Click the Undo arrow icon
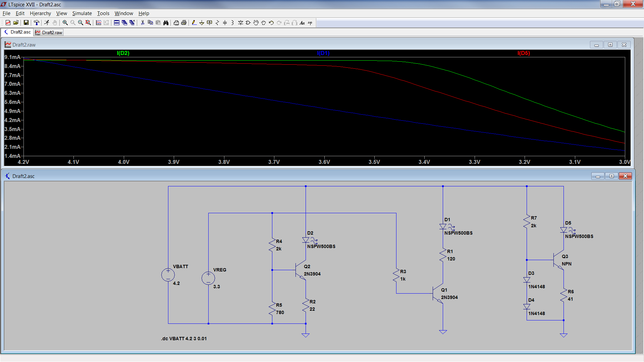Image resolution: width=644 pixels, height=362 pixels. point(271,23)
